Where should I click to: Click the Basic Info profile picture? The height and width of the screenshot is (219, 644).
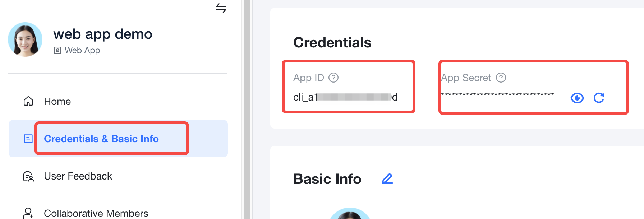350,214
